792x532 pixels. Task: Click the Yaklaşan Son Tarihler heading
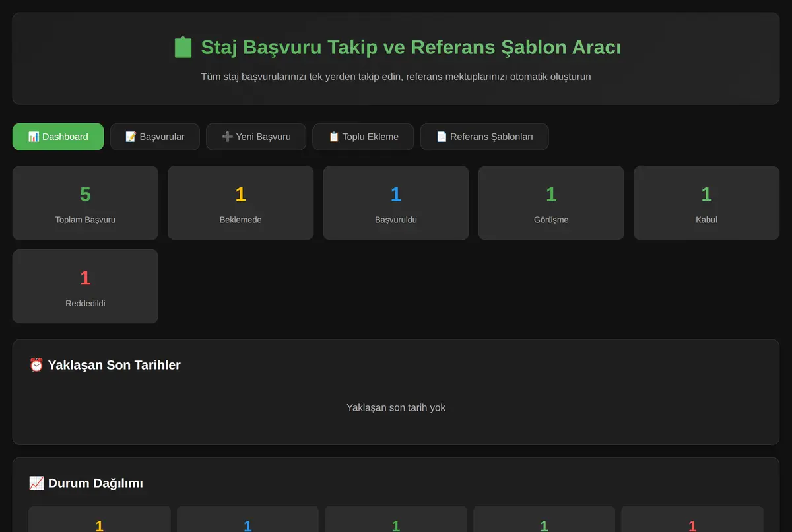[x=105, y=365]
